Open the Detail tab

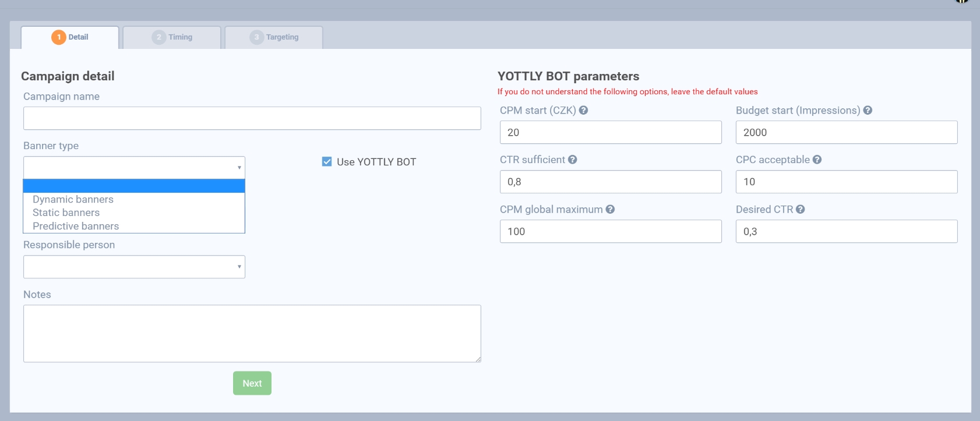tap(70, 37)
